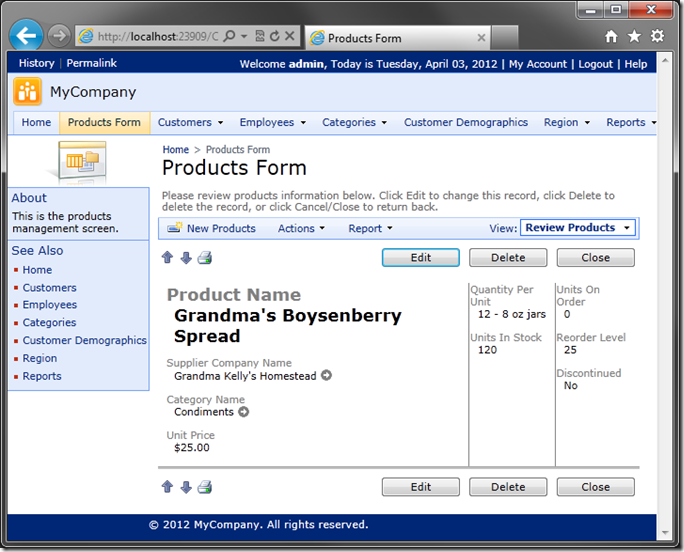
Task: Click the top previous record up arrow
Action: (x=168, y=257)
